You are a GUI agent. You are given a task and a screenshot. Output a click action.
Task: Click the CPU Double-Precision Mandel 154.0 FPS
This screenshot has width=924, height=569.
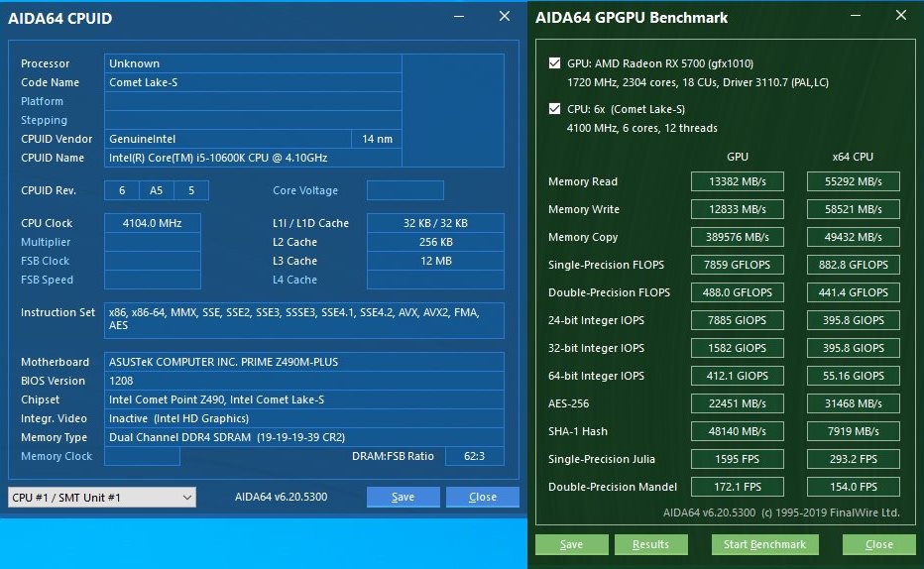point(854,487)
